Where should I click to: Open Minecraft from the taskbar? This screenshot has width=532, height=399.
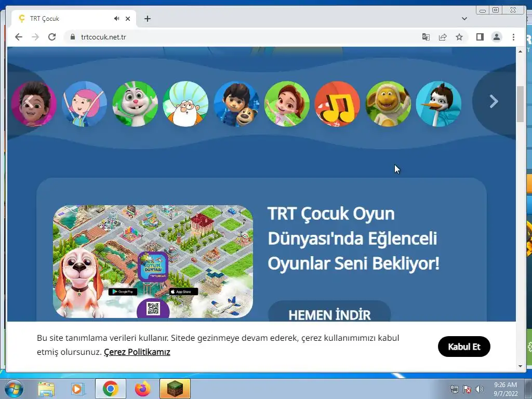(175, 389)
